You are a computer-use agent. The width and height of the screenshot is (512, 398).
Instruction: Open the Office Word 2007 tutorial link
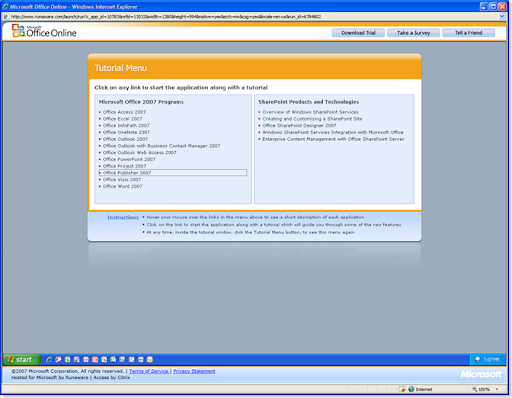tap(122, 186)
